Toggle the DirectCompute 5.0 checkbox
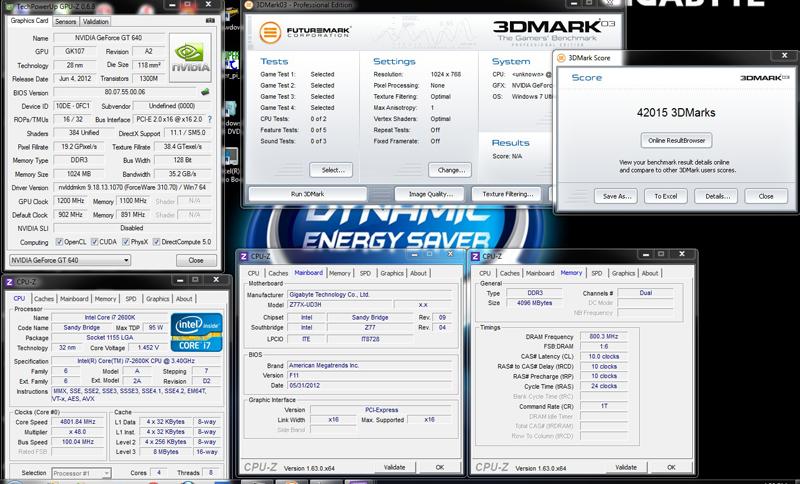The height and width of the screenshot is (484, 800). (157, 242)
